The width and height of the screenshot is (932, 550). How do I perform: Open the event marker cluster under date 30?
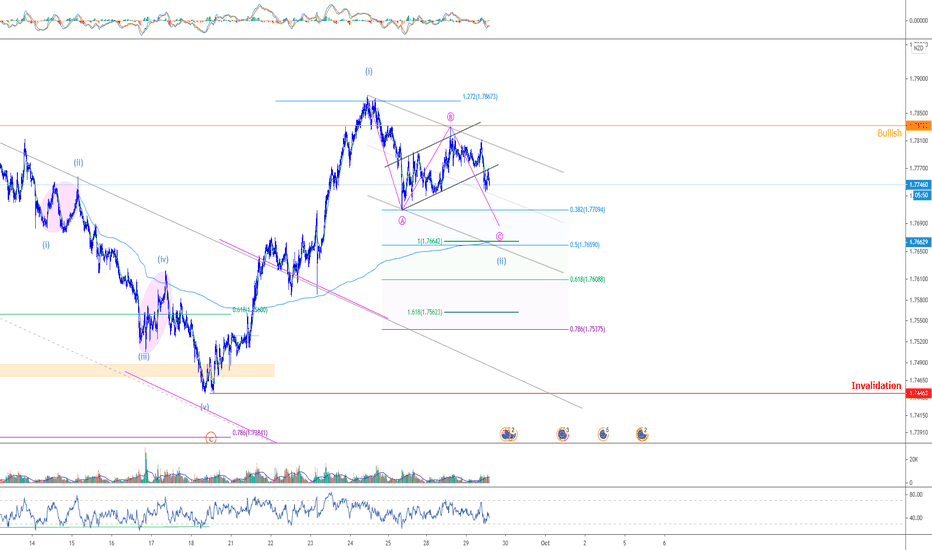(x=509, y=435)
